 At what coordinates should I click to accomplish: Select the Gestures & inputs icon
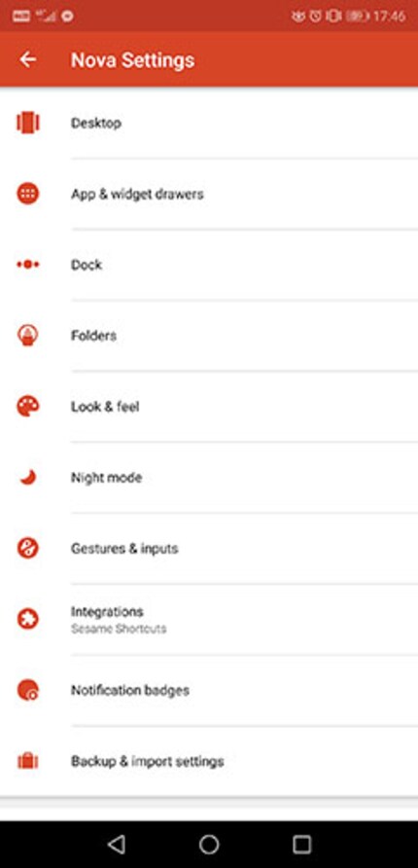point(27,548)
